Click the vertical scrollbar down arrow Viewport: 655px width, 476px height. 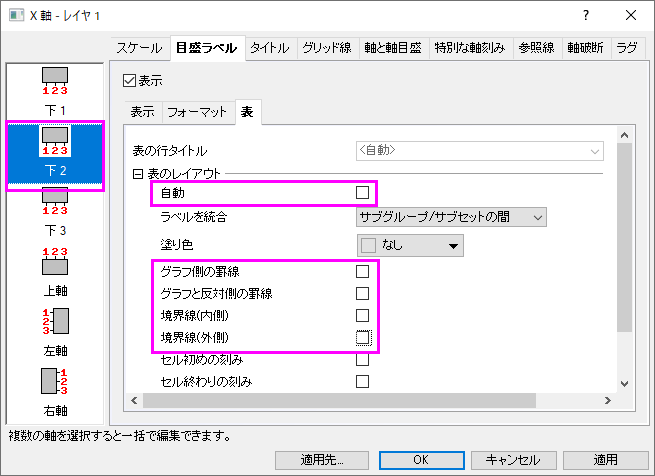click(x=625, y=383)
